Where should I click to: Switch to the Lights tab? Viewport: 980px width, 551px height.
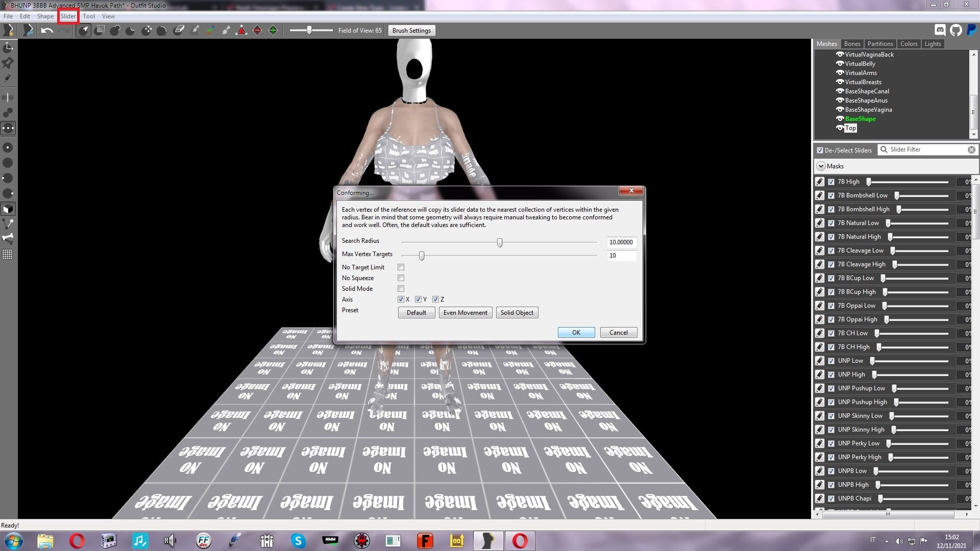pyautogui.click(x=933, y=44)
